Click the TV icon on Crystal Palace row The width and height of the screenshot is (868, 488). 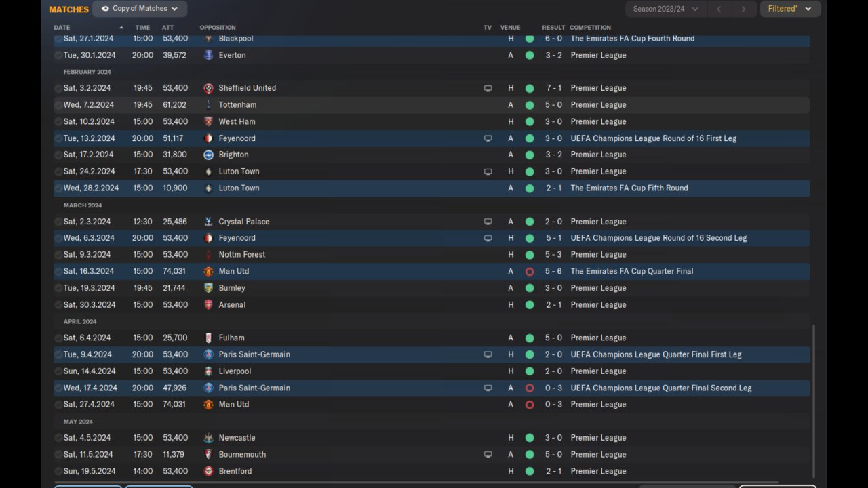click(x=488, y=222)
